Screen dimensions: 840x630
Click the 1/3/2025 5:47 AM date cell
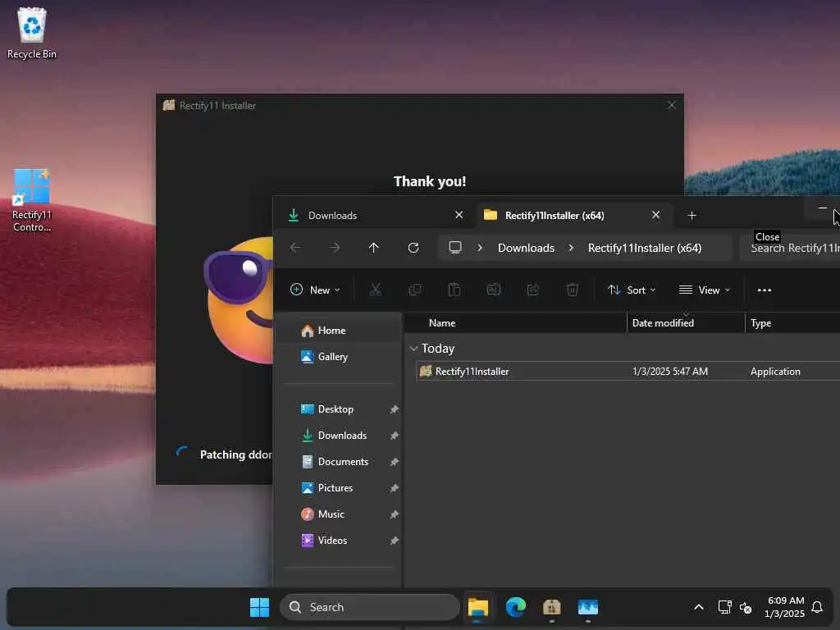pyautogui.click(x=669, y=372)
